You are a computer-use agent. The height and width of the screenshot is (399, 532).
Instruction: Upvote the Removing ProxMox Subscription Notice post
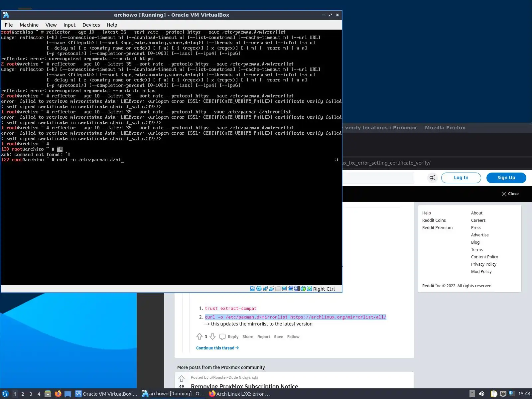pos(182,378)
